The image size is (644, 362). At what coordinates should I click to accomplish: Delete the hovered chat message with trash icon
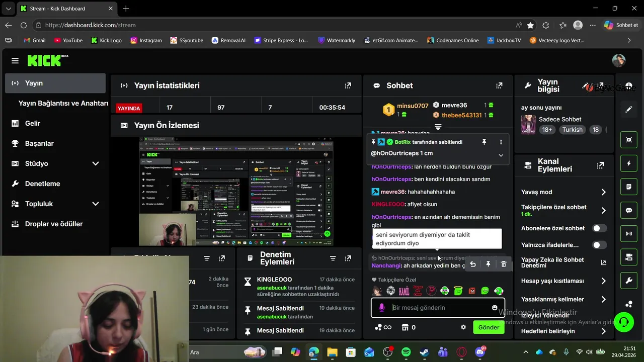click(504, 264)
